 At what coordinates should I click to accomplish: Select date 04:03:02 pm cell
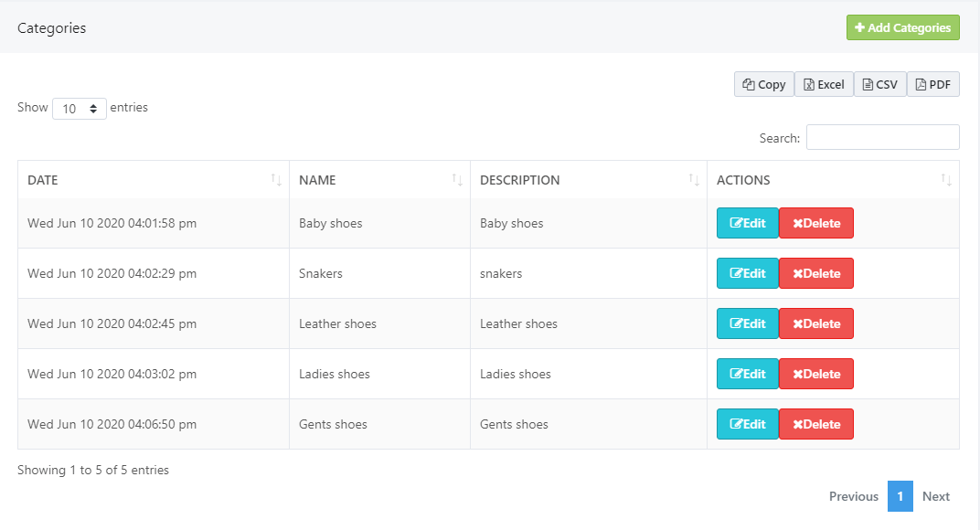click(x=154, y=374)
